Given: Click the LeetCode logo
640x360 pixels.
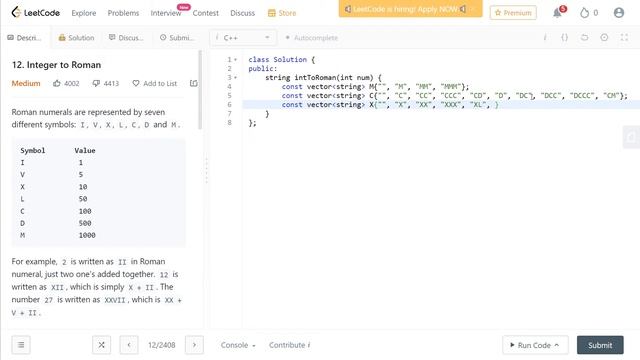Looking at the screenshot, I should (36, 13).
